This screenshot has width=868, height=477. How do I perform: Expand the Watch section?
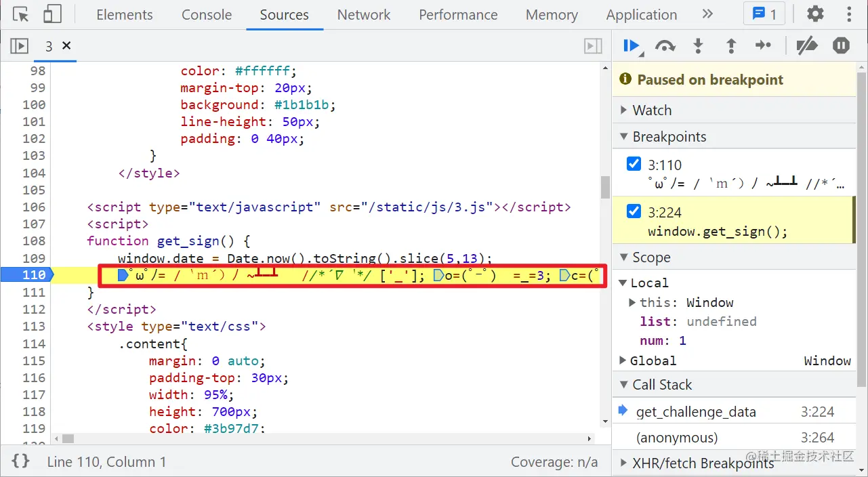pyautogui.click(x=735, y=110)
